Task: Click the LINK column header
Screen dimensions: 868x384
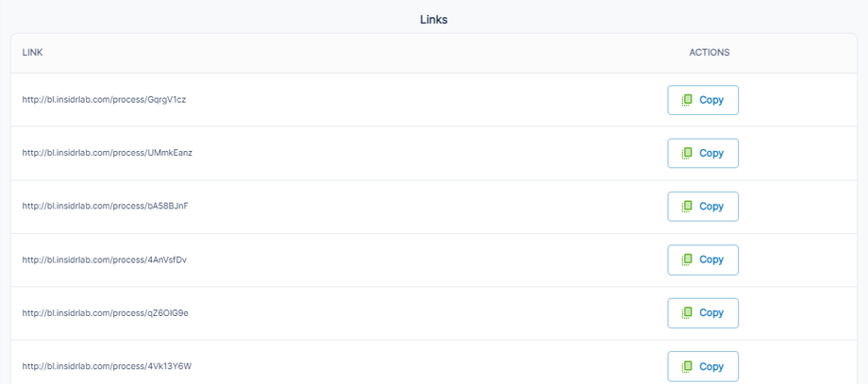Action: [33, 53]
